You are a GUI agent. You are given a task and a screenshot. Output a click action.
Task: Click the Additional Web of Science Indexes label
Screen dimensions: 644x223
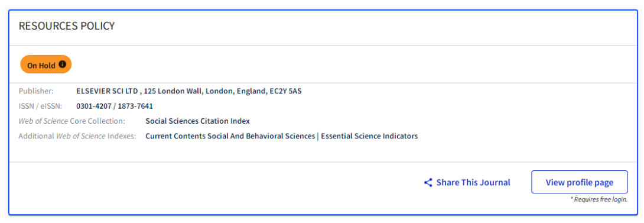(77, 136)
